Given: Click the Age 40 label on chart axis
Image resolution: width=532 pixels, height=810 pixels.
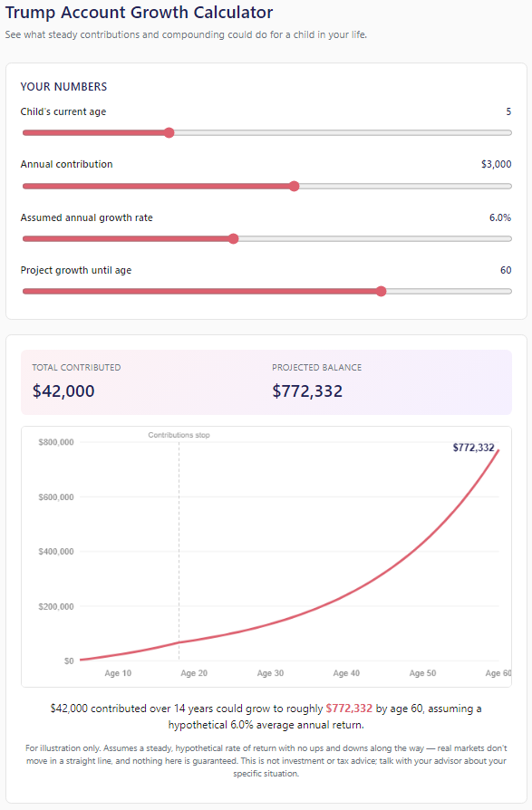Looking at the screenshot, I should (346, 673).
